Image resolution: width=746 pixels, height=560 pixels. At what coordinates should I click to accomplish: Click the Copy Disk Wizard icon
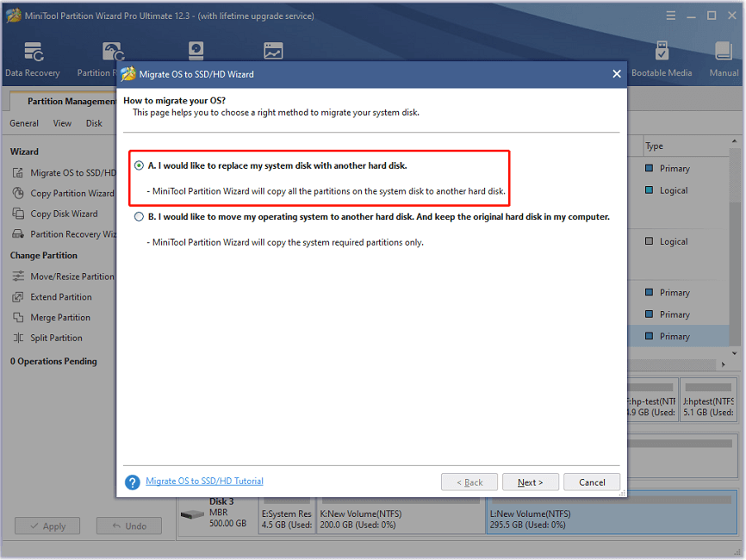(x=17, y=214)
